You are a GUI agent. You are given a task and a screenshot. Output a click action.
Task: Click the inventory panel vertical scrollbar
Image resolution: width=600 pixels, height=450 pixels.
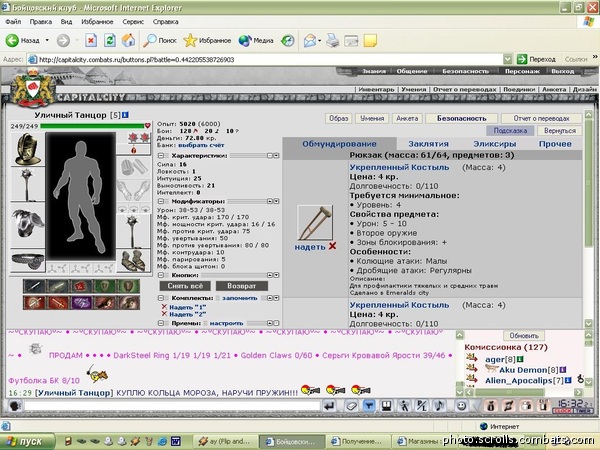point(589,220)
